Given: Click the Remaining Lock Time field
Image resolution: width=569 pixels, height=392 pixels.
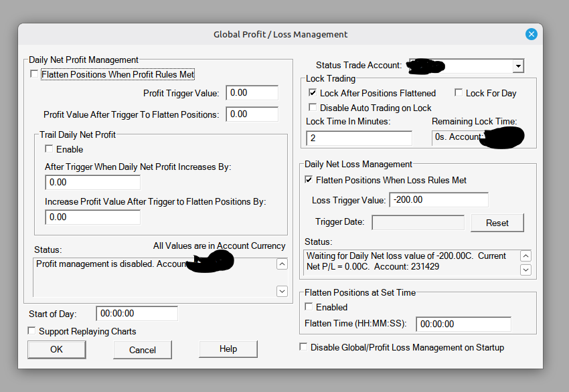Looking at the screenshot, I should click(x=478, y=138).
